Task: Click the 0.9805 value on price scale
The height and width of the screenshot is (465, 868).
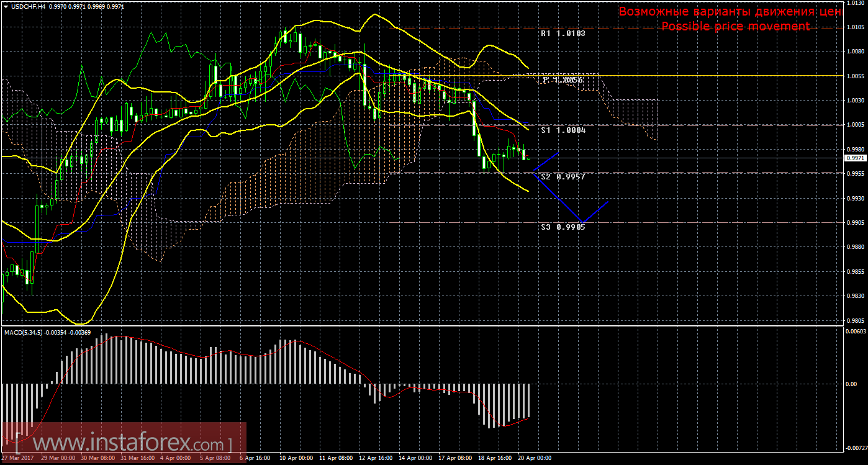Action: [854, 320]
